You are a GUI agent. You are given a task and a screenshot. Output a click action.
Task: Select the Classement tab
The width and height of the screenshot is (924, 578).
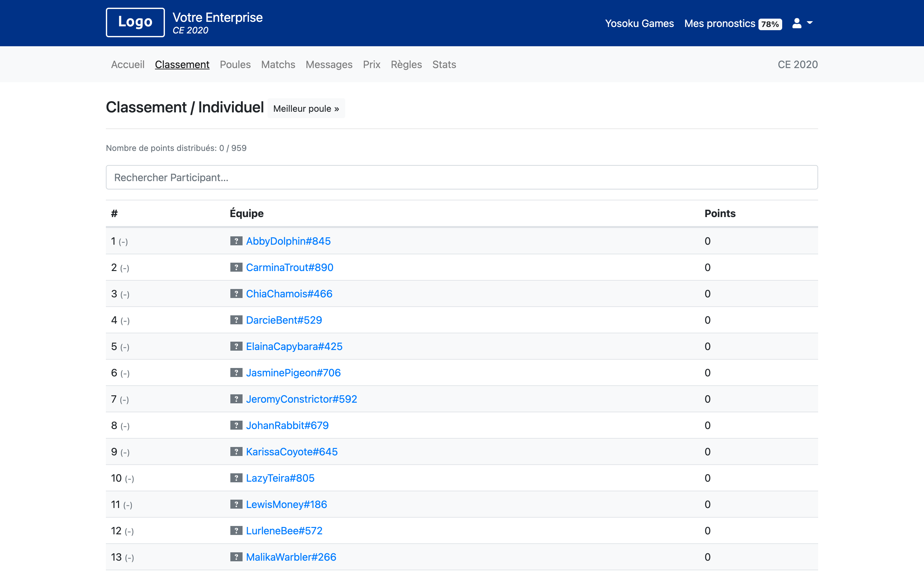pyautogui.click(x=182, y=64)
